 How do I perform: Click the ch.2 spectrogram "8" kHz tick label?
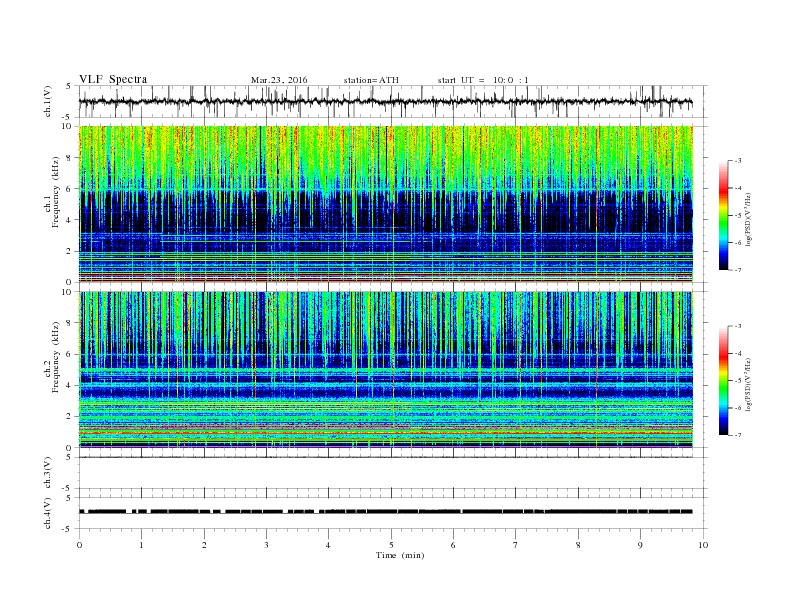(70, 323)
